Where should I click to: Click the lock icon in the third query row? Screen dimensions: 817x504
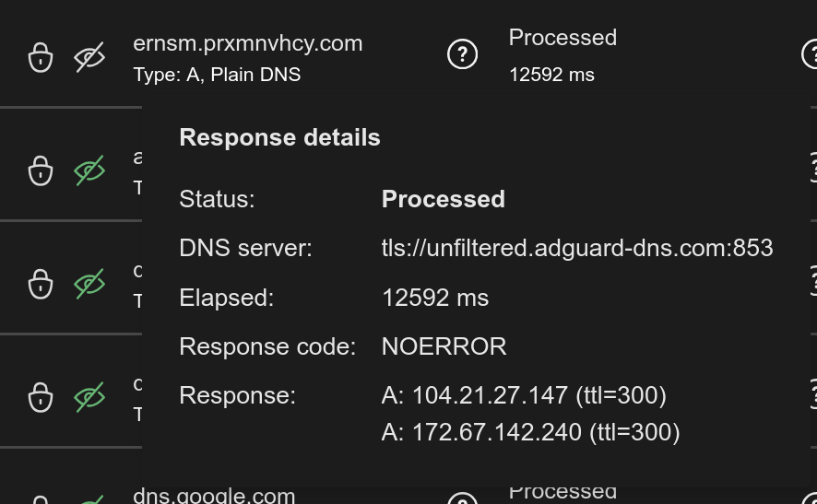point(41,284)
